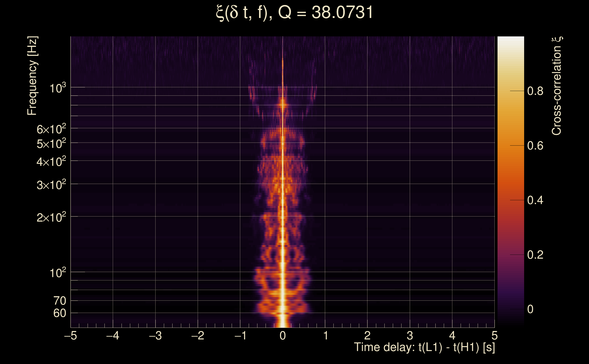Click the 0.8 tick on the colorbar
Viewport: 589px width, 364px height.
(535, 91)
